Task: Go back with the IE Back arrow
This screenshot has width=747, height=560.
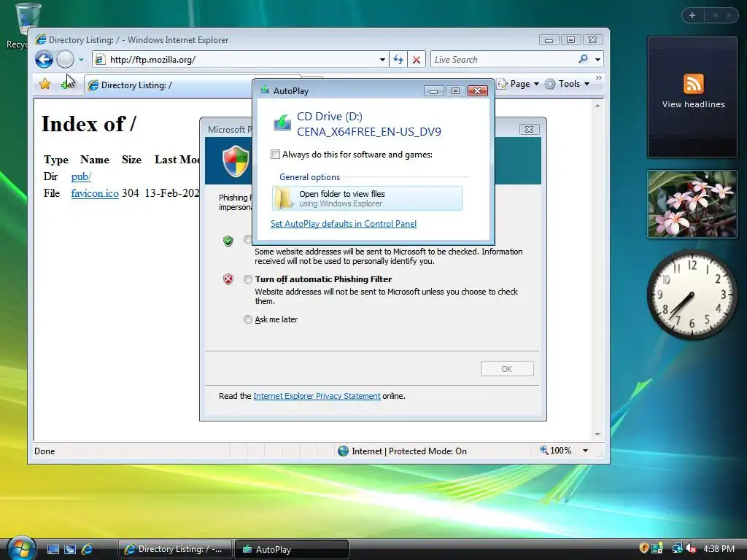Action: coord(44,60)
